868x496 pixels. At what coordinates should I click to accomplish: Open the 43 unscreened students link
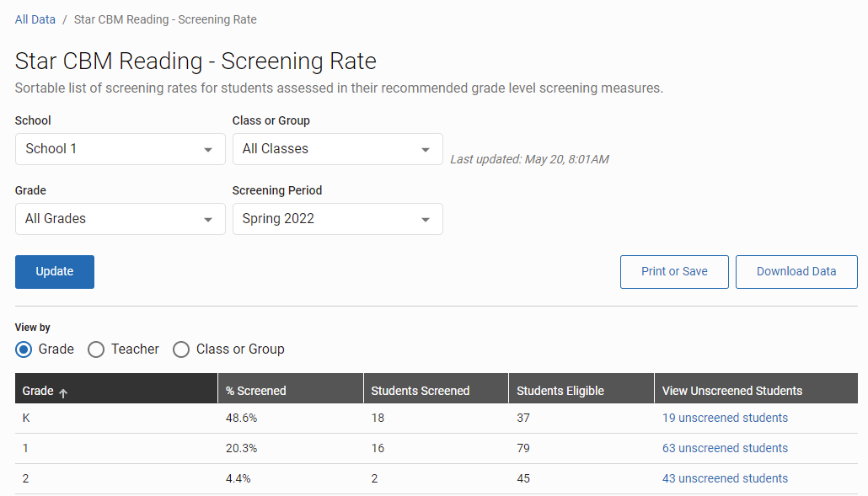pos(725,478)
